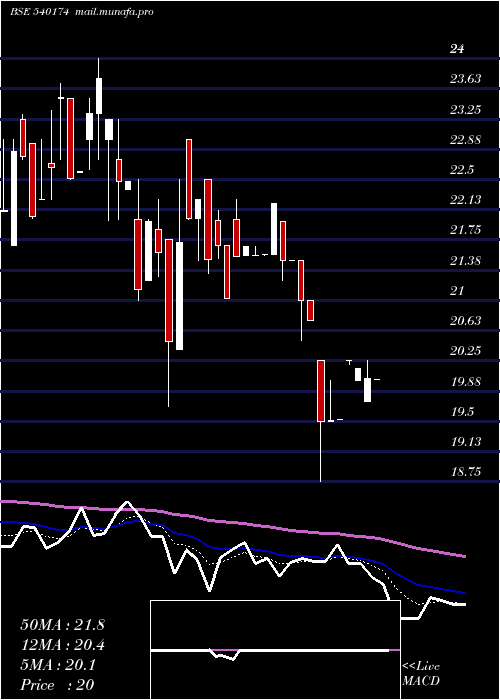
Task: Click the 50MA : 21.8 readout
Action: click(62, 625)
